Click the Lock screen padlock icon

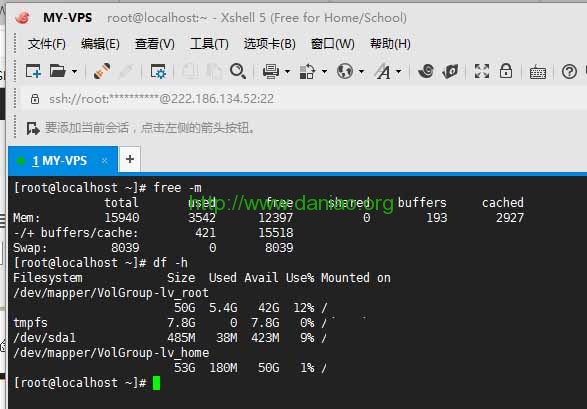point(506,70)
